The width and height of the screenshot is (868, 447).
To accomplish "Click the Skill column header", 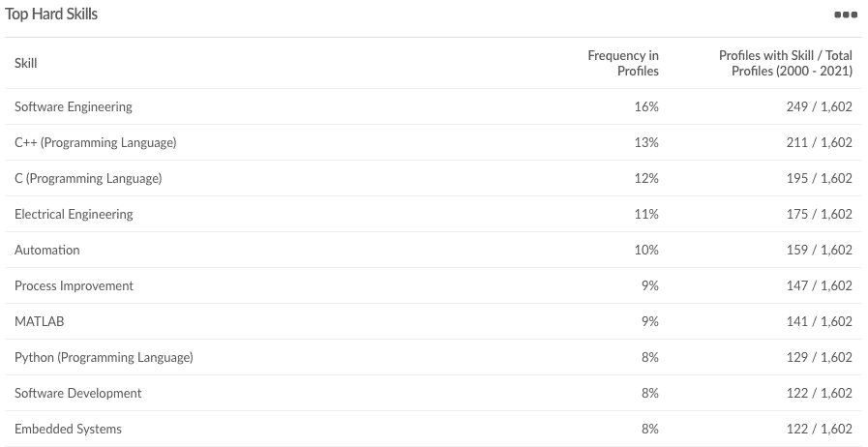I will pos(26,64).
